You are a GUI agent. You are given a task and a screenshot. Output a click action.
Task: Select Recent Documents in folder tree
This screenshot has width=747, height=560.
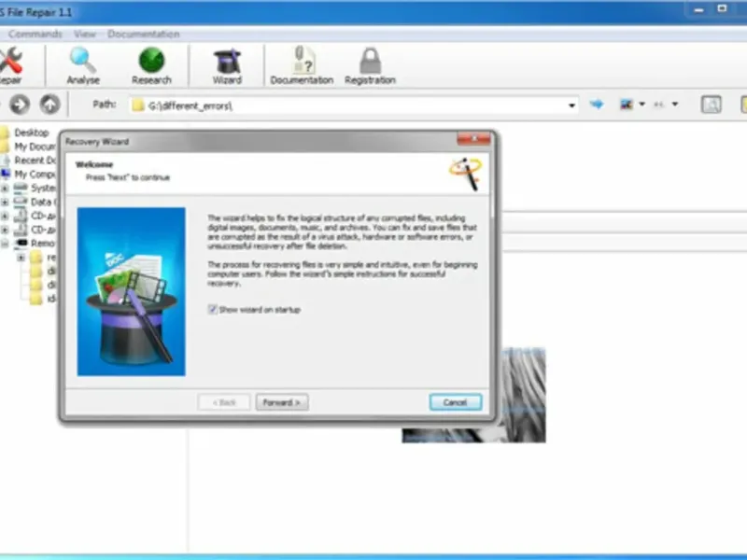click(x=35, y=160)
